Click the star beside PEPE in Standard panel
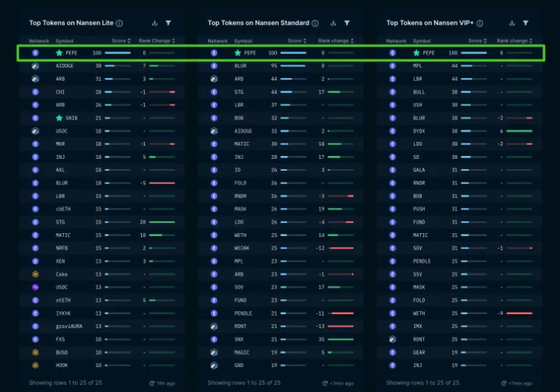This screenshot has height=392, width=560. (238, 53)
